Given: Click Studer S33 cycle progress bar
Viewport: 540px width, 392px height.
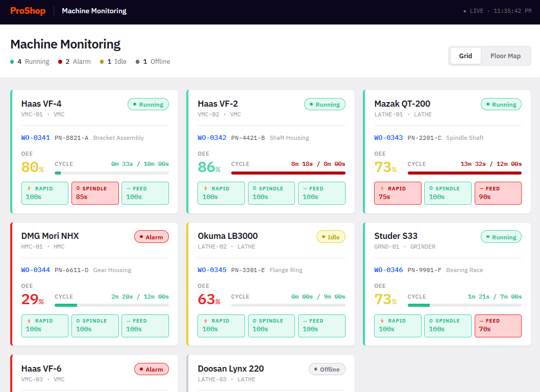Looking at the screenshot, I should (464, 305).
